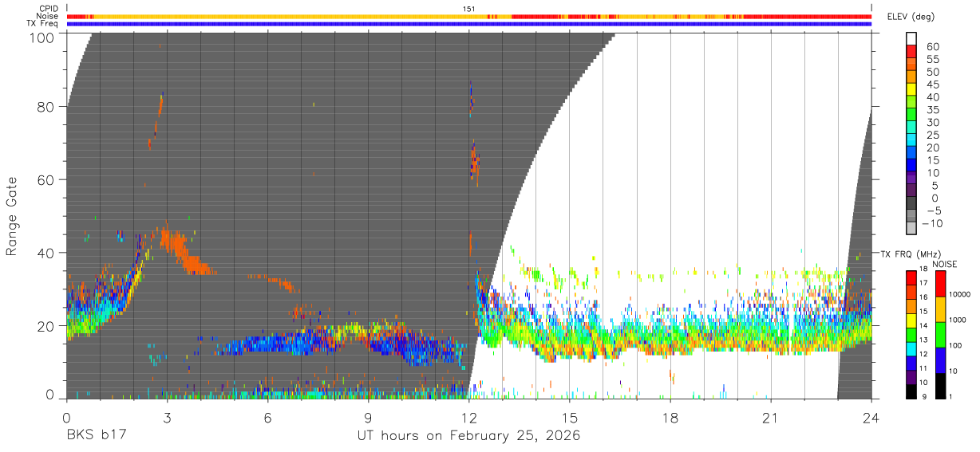980x452 pixels.
Task: Click the 25 value on the ELEV scale
Action: [932, 135]
